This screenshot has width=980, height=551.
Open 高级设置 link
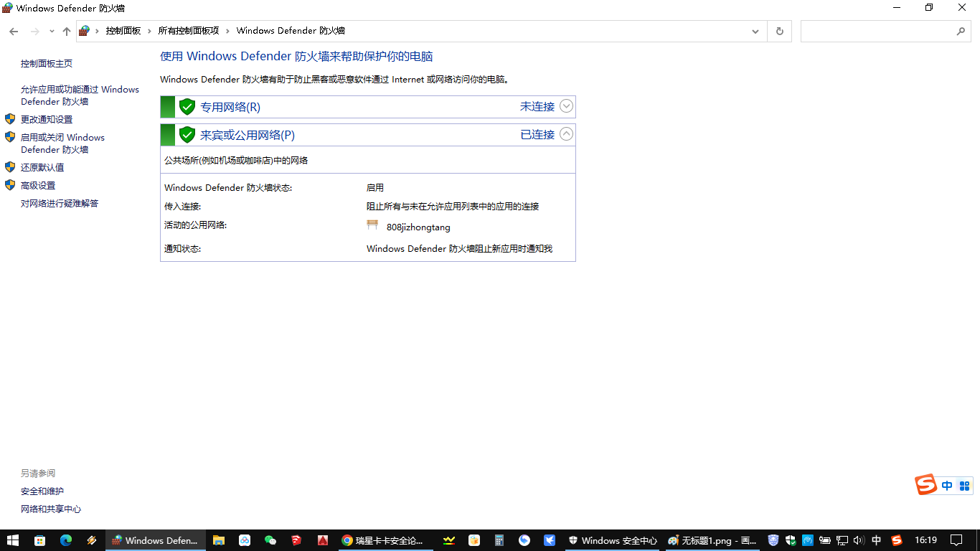38,186
